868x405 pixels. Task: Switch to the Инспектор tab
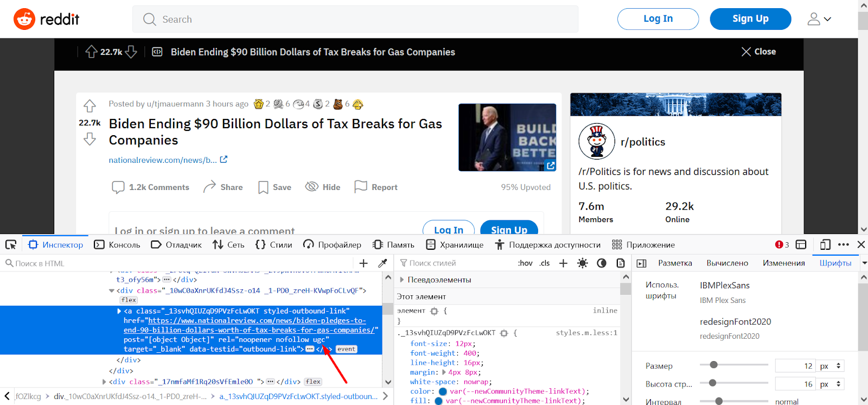[x=55, y=245]
